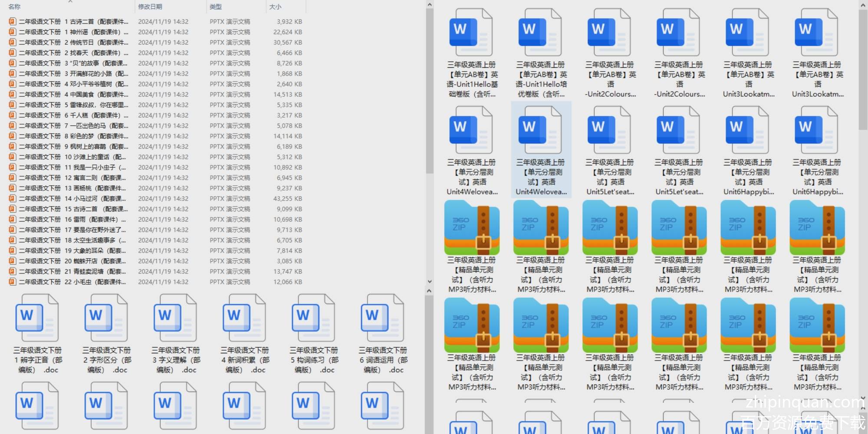Click the PPTX icon beside '22 小毛虫'
This screenshot has width=868, height=434.
click(x=13, y=282)
